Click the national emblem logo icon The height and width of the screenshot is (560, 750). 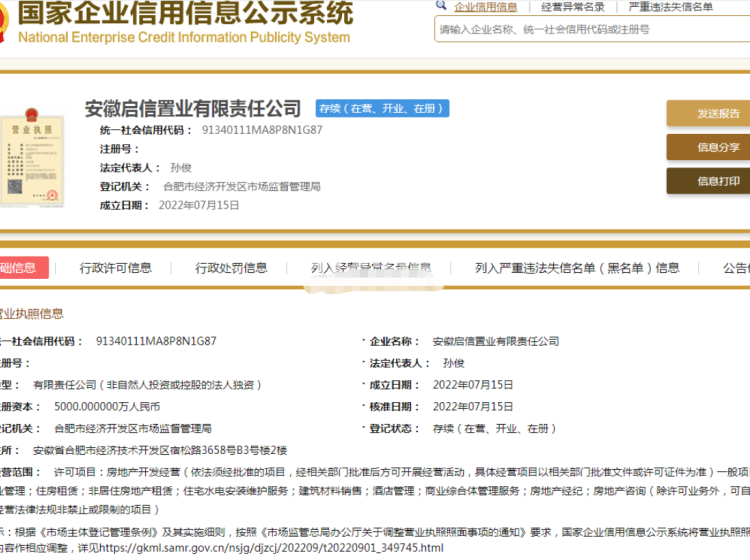(5, 22)
